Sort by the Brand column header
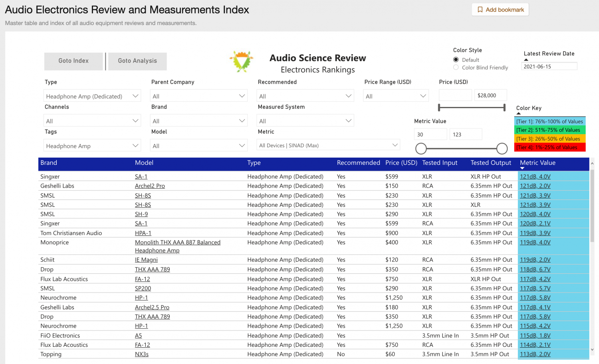 [49, 163]
